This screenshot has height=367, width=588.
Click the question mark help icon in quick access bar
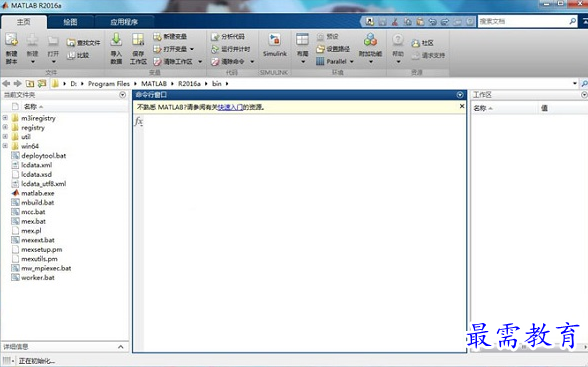(x=470, y=22)
